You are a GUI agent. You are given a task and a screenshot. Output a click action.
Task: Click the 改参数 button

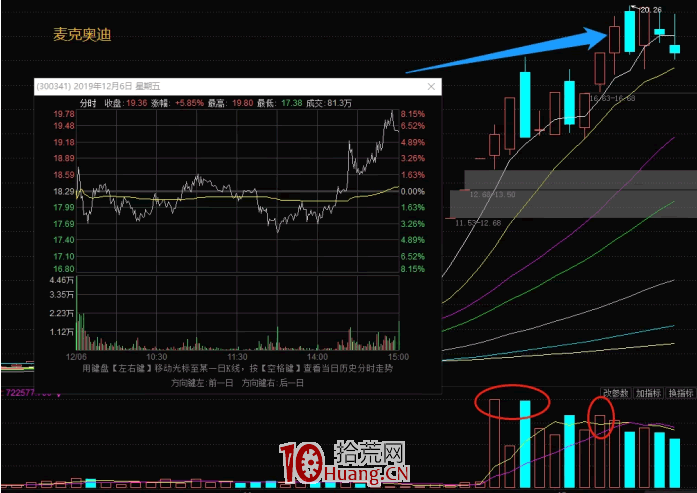pyautogui.click(x=616, y=393)
